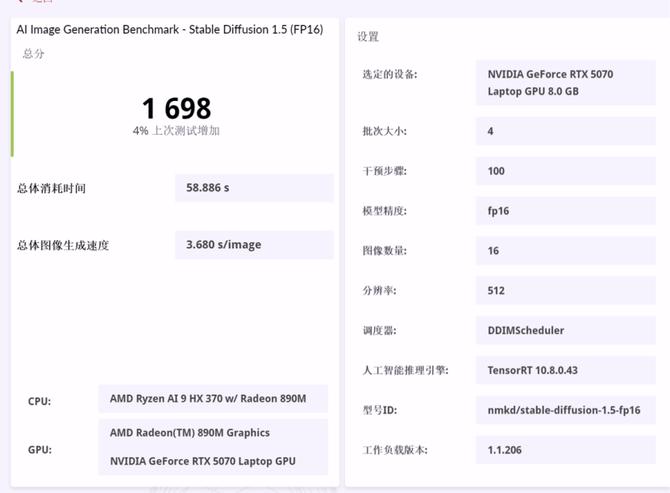Click the green score indicator bar
670x493 pixels.
click(x=12, y=114)
